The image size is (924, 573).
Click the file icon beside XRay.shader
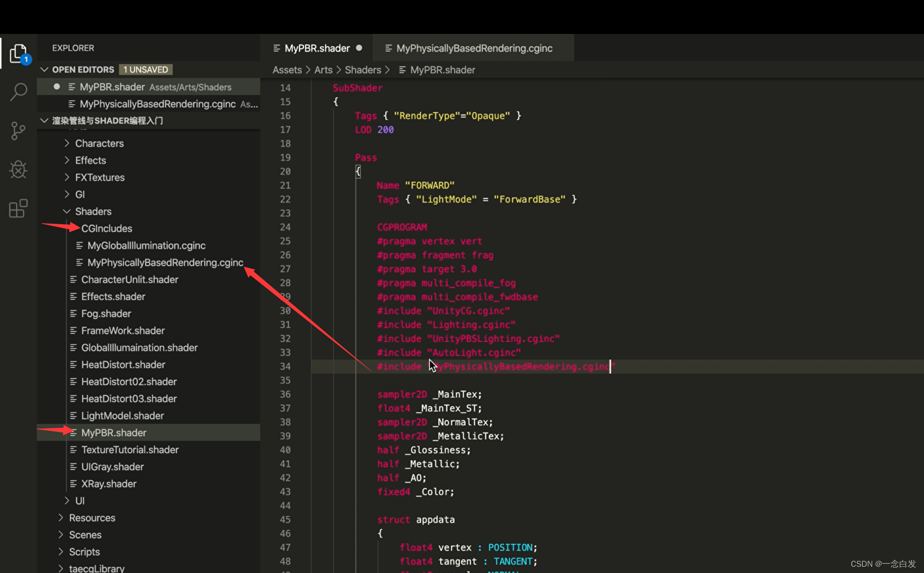[73, 484]
